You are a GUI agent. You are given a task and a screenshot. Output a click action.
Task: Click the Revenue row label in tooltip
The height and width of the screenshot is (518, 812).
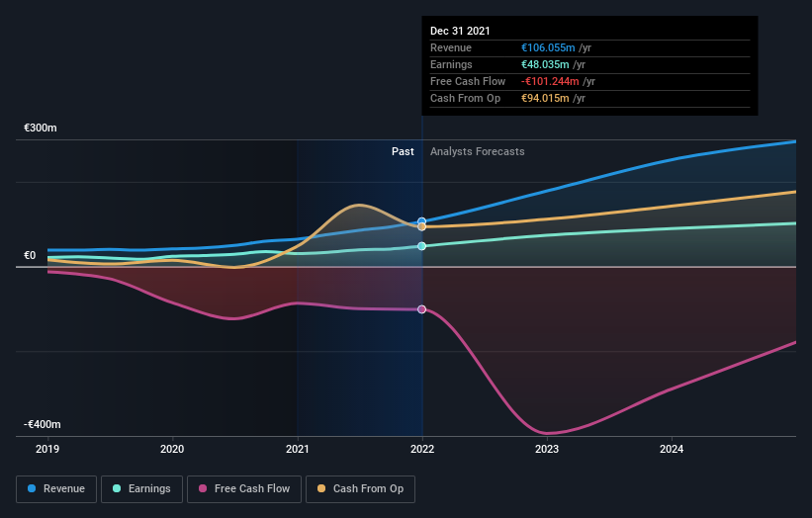(x=451, y=47)
